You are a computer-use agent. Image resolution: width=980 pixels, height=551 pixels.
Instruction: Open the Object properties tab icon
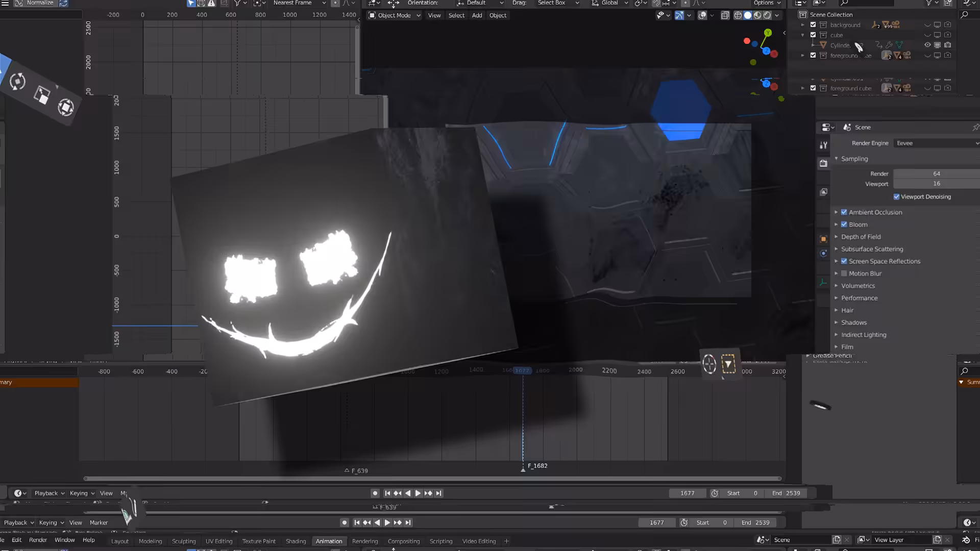(823, 239)
